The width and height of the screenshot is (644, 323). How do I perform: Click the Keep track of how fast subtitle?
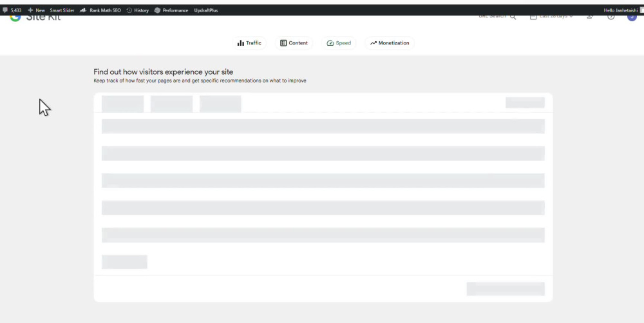pos(200,81)
